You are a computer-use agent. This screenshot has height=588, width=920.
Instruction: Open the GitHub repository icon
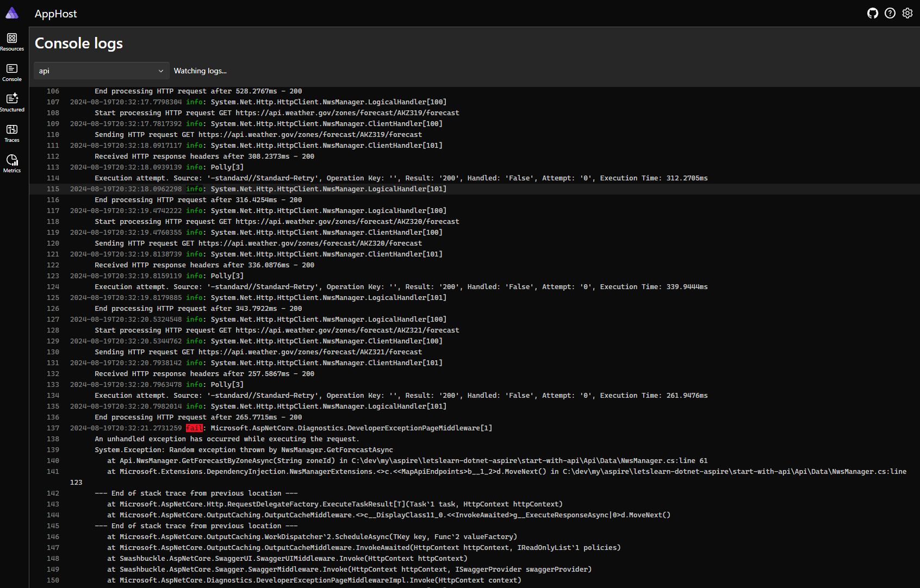coord(873,13)
